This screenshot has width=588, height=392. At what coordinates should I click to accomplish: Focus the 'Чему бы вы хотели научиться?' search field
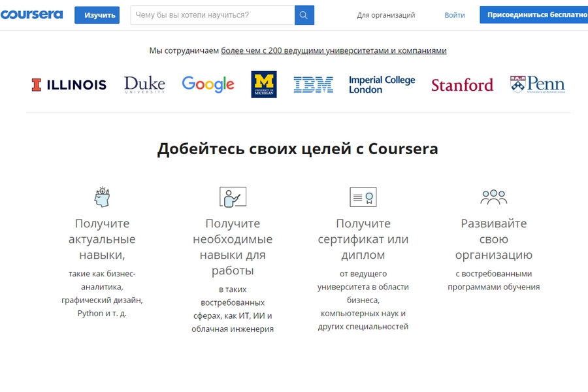212,15
